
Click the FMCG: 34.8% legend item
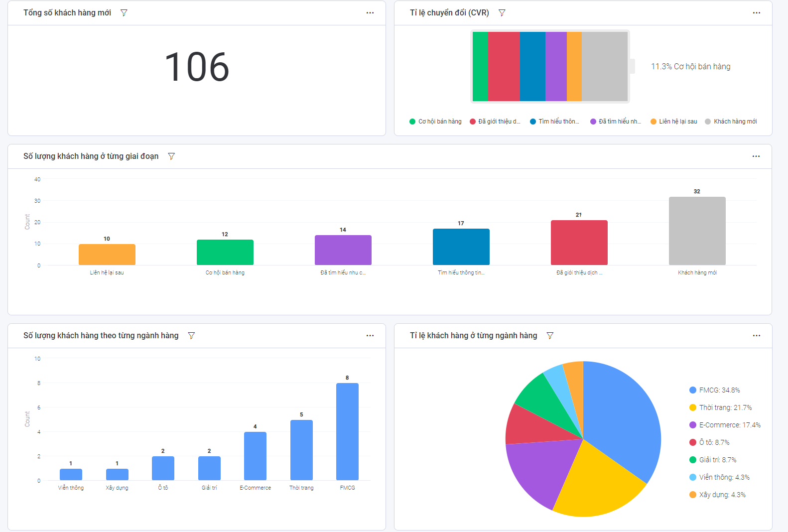[715, 390]
